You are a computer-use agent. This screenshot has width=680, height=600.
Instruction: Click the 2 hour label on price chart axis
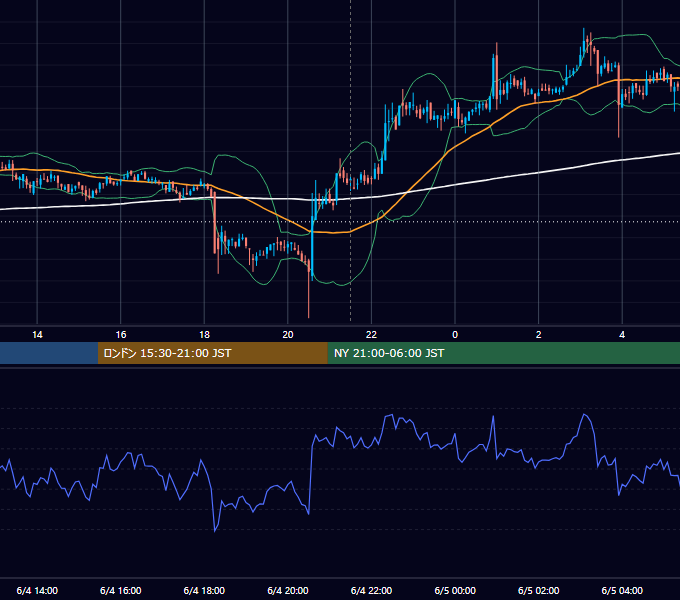click(538, 335)
